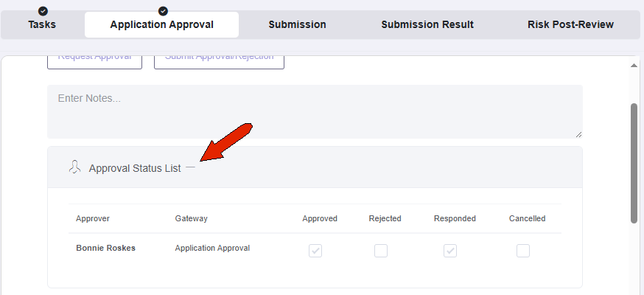The image size is (644, 295).
Task: Focus the Enter Notes text area
Action: (x=315, y=112)
